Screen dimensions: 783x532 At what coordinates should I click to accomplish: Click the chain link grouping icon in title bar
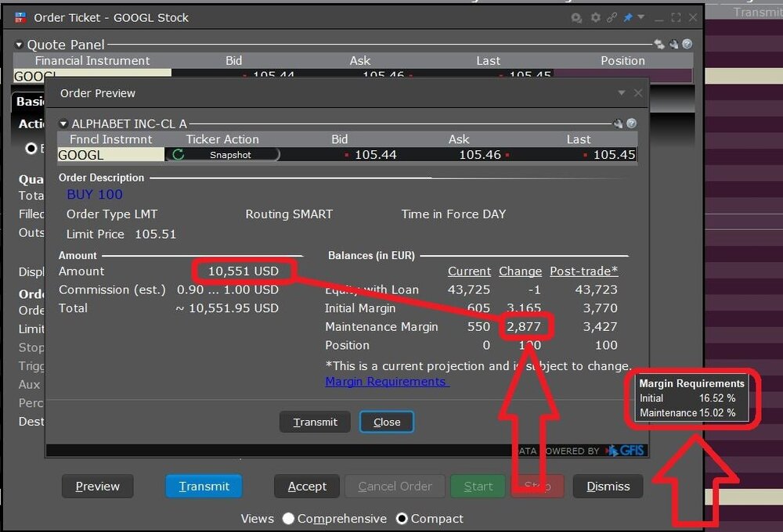point(612,17)
